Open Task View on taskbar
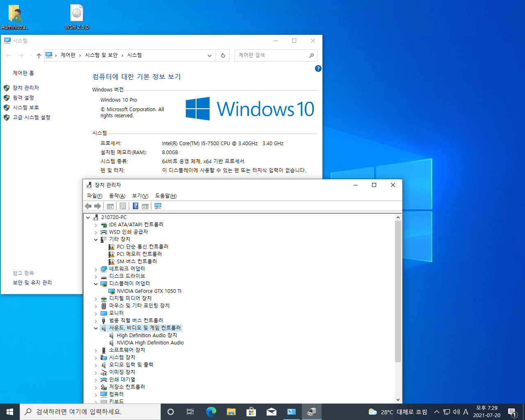Screen dimensions: 525x420 (x=190, y=412)
